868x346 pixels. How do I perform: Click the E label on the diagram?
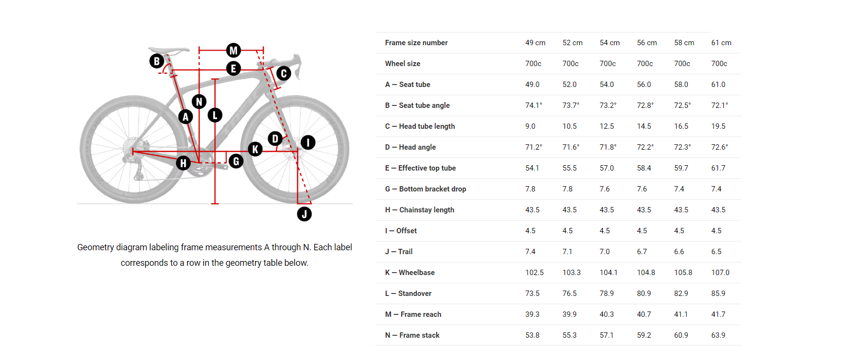point(234,69)
